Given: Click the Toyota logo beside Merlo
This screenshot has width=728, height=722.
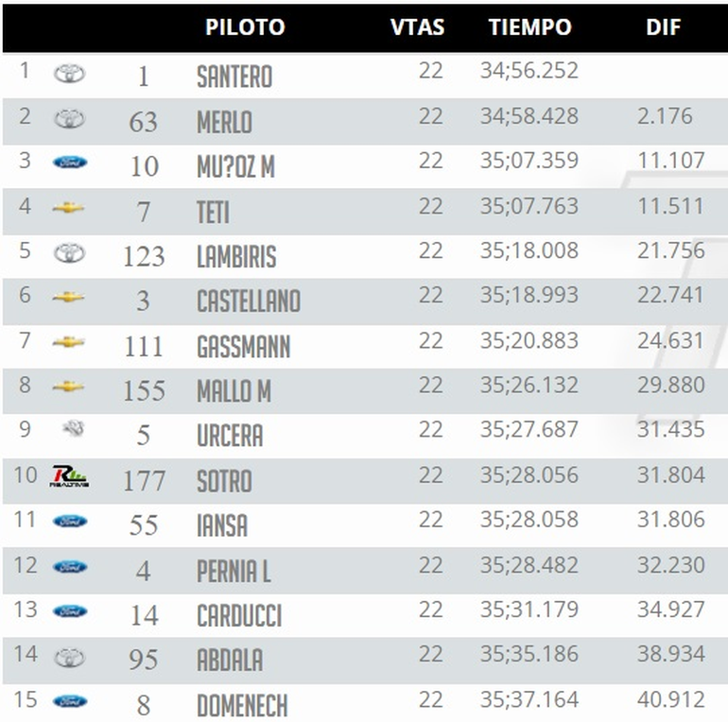Looking at the screenshot, I should pyautogui.click(x=69, y=119).
